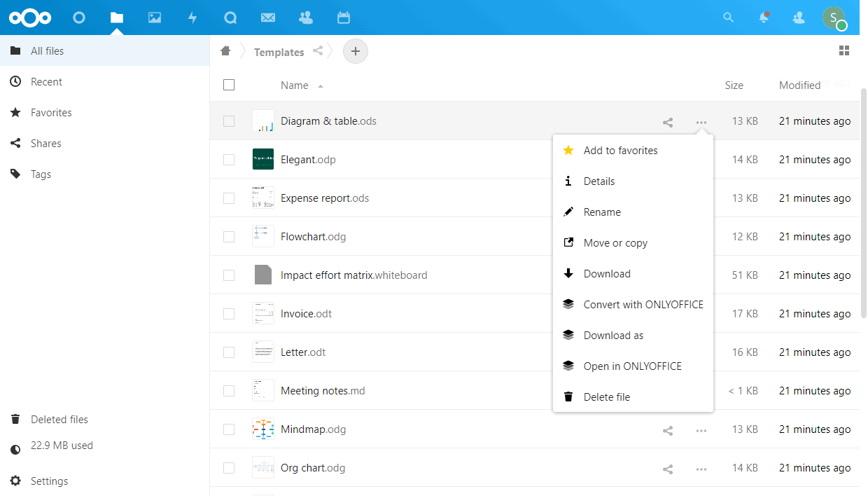
Task: Open three-dot actions menu for Org chart.odg
Action: pyautogui.click(x=701, y=469)
